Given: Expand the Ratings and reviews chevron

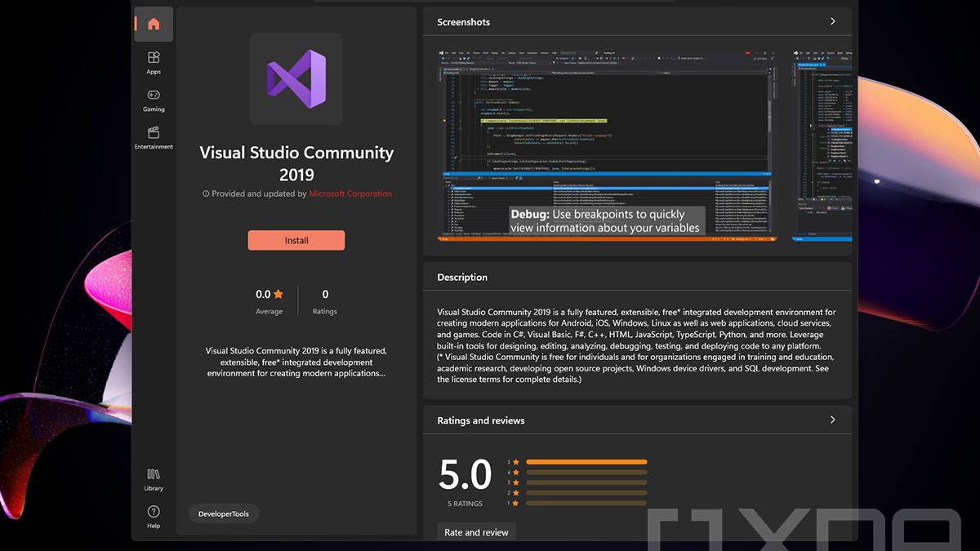Looking at the screenshot, I should coord(832,420).
